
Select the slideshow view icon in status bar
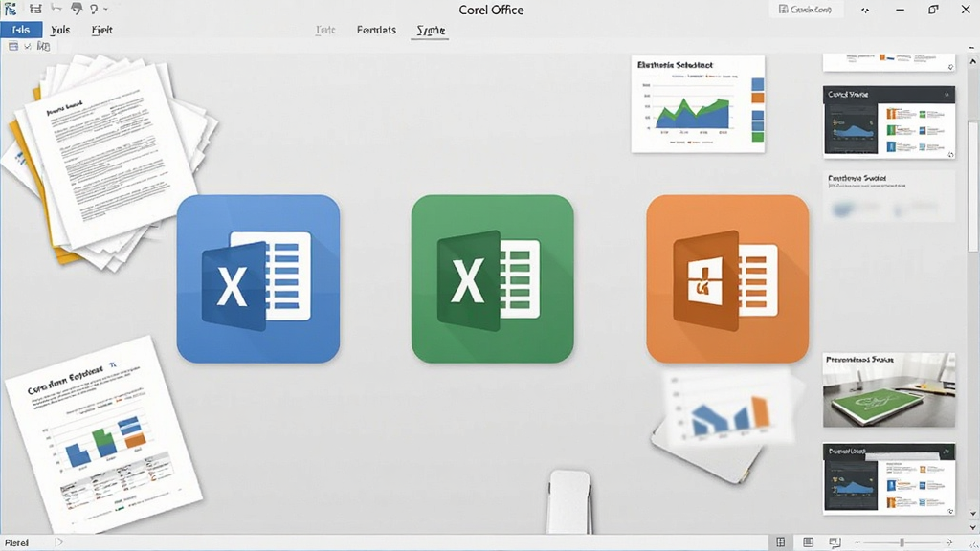click(x=835, y=541)
